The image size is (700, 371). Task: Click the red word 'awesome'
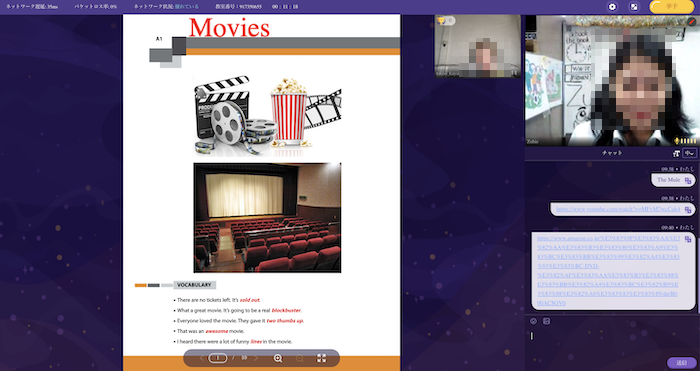click(217, 331)
